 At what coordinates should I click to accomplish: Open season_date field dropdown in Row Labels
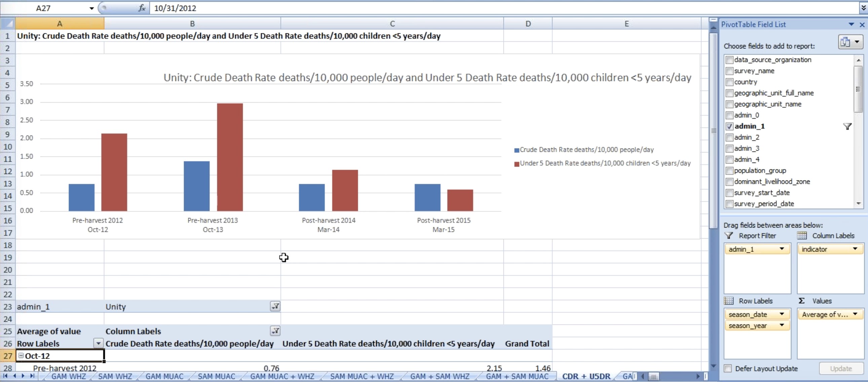(782, 314)
